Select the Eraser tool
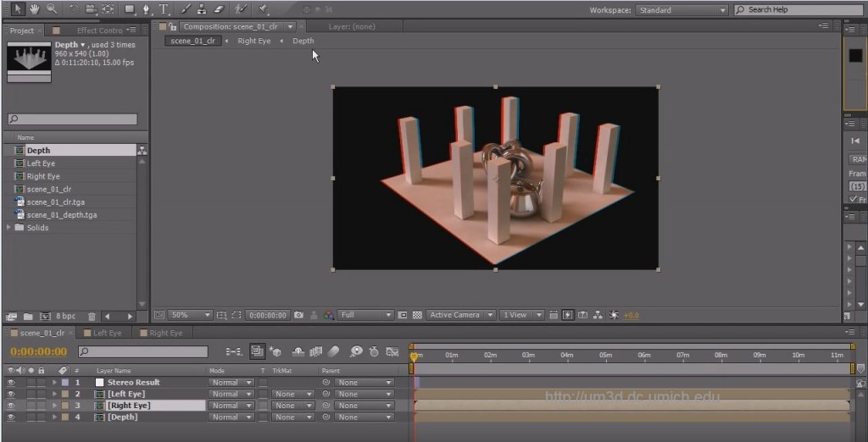 point(219,9)
